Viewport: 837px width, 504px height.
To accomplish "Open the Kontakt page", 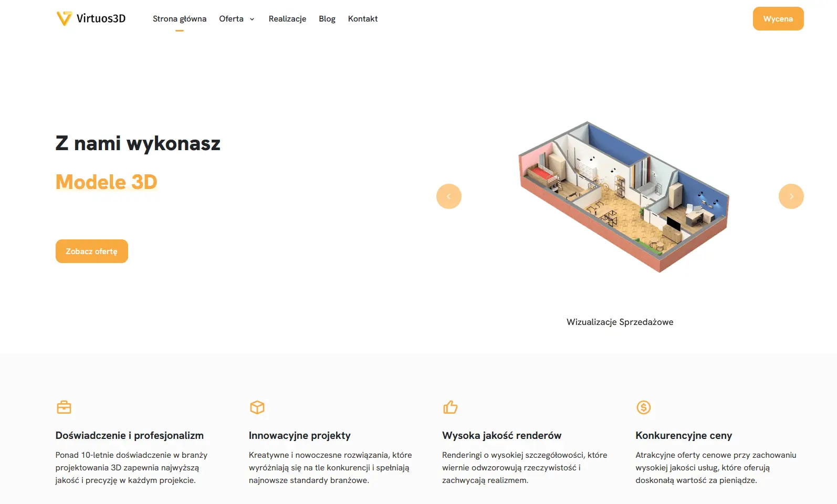I will coord(362,19).
